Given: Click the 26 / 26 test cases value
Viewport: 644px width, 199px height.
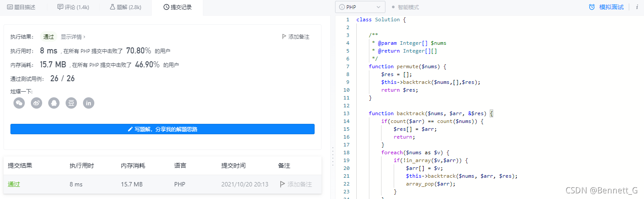Looking at the screenshot, I should click(x=63, y=79).
